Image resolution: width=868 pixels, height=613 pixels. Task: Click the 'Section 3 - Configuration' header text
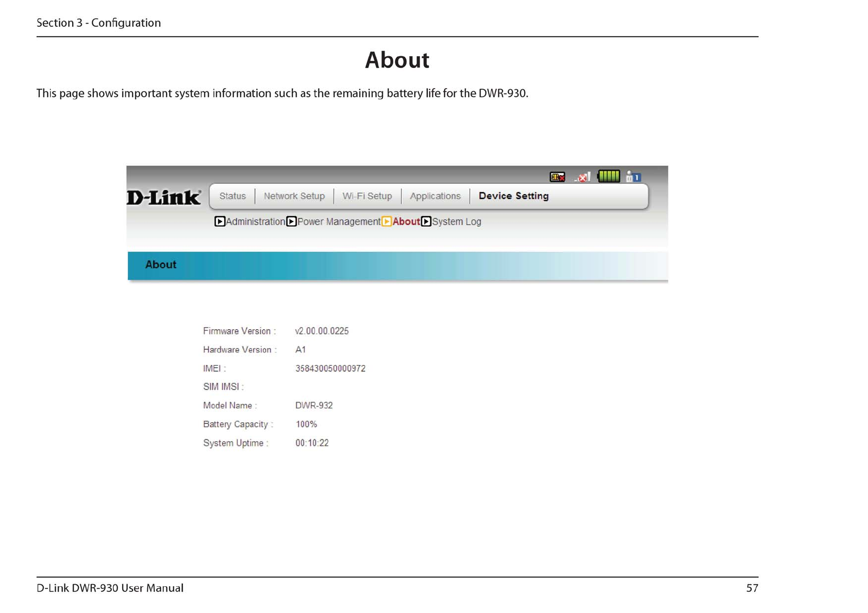[x=98, y=23]
